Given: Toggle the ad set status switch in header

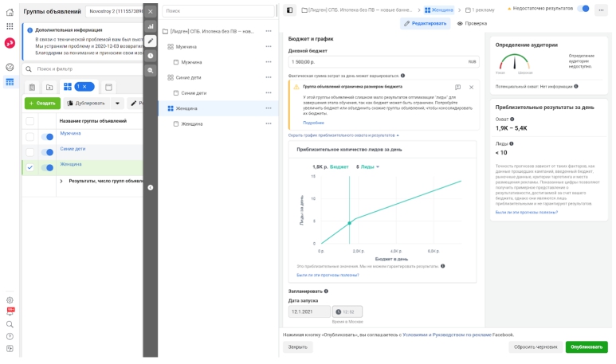Looking at the screenshot, I should click(x=583, y=9).
